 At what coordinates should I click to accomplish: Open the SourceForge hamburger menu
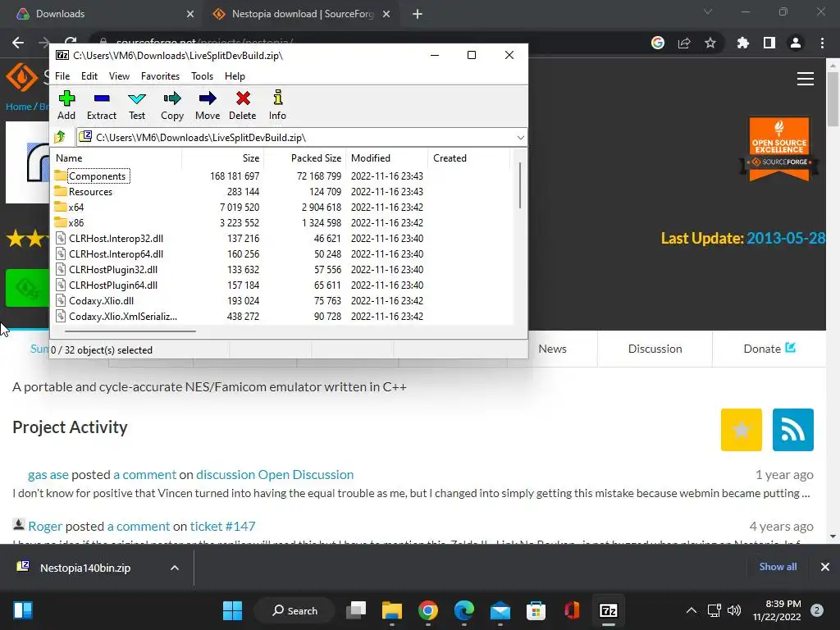point(806,79)
